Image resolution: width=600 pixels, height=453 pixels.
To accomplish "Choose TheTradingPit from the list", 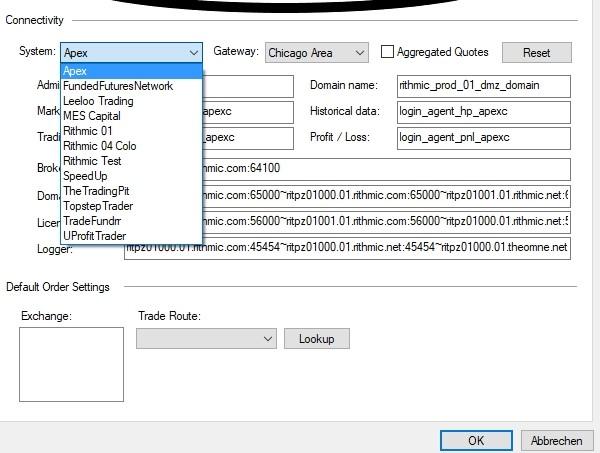I will coord(131,191).
